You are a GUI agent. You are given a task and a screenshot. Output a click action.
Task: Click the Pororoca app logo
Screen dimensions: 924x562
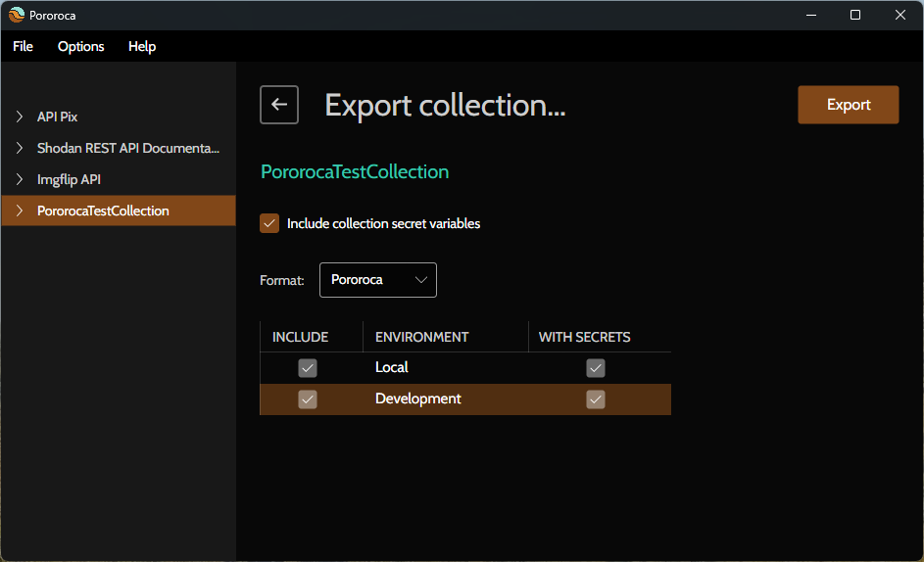(x=17, y=15)
